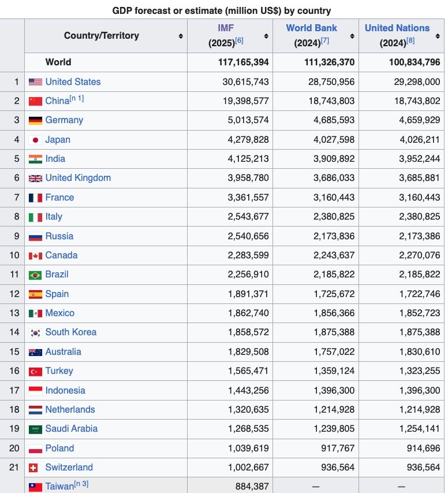
Task: Open the Netherlands country link
Action: point(70,410)
